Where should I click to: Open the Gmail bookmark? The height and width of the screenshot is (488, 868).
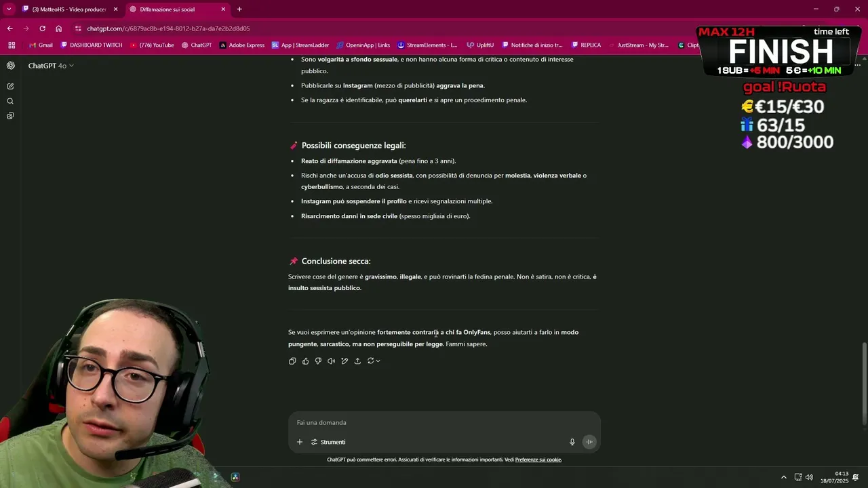pyautogui.click(x=40, y=45)
